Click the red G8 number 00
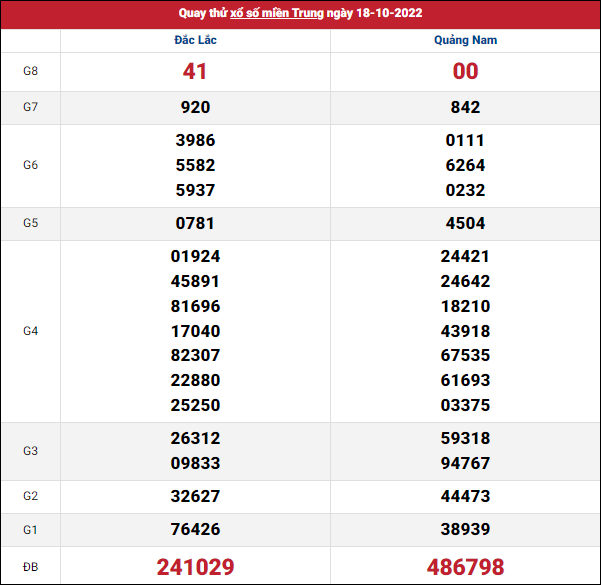 click(465, 71)
